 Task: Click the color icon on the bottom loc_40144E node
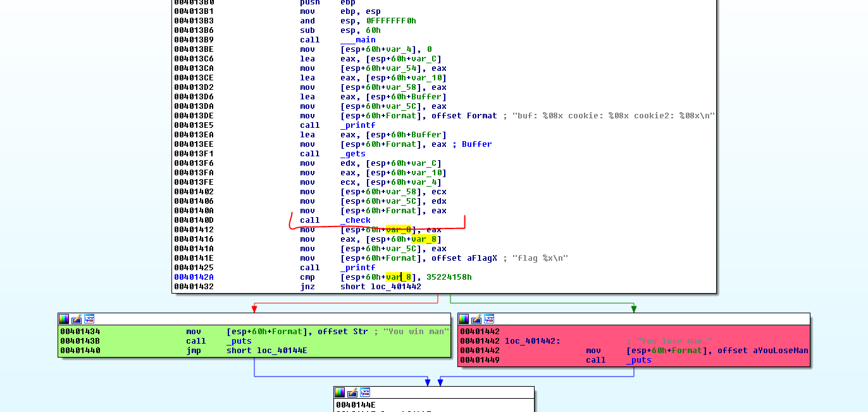pyautogui.click(x=340, y=392)
